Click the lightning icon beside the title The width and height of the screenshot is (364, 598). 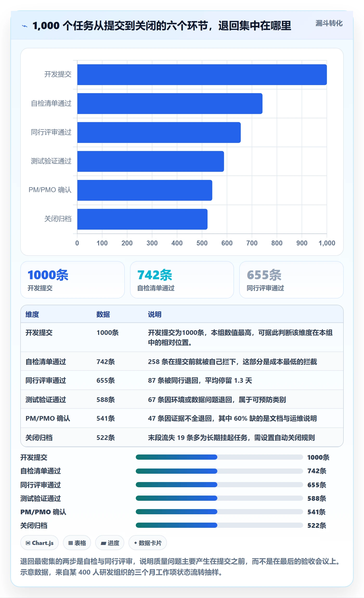click(x=25, y=26)
